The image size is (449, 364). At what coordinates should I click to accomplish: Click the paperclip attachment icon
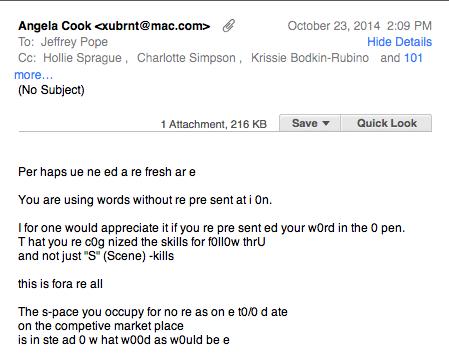click(x=229, y=26)
